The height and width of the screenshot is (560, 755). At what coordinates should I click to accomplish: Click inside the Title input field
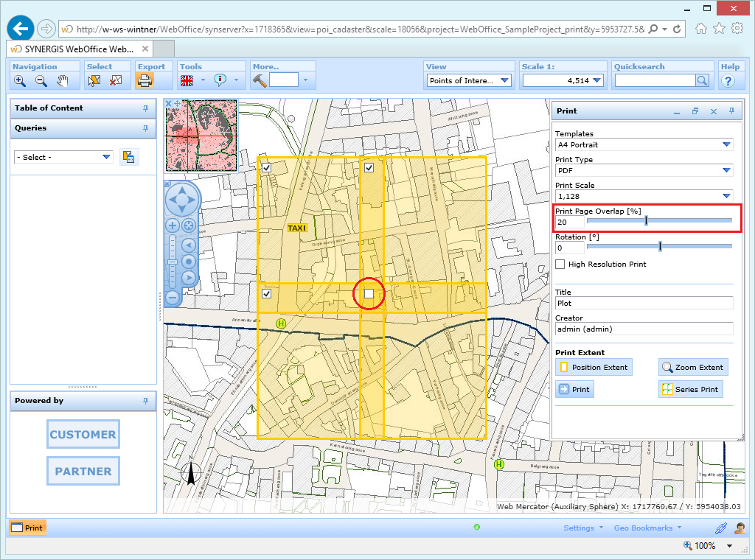(x=644, y=303)
